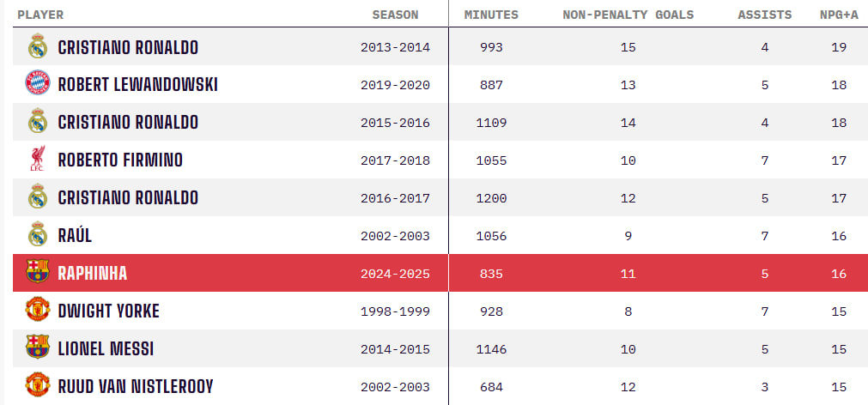This screenshot has height=405, width=868.
Task: Click Manchester United crest beside Ruud van Nistlerooy
Action: click(38, 385)
